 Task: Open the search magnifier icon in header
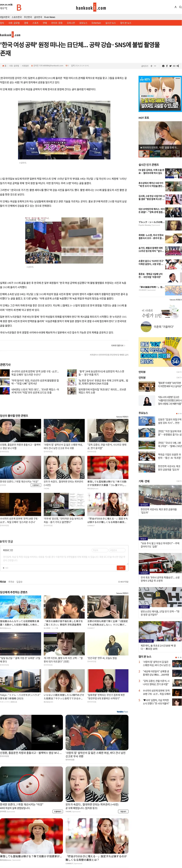[180, 7]
